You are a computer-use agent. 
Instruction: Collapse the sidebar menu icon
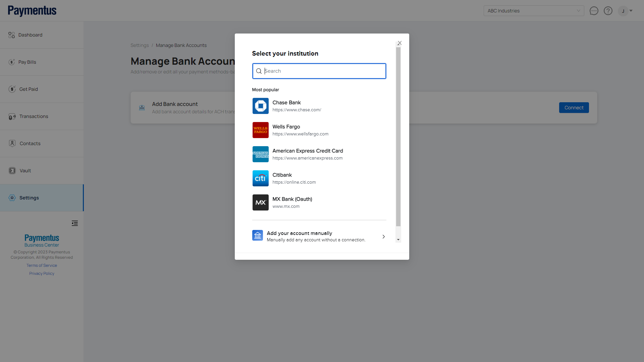click(75, 223)
